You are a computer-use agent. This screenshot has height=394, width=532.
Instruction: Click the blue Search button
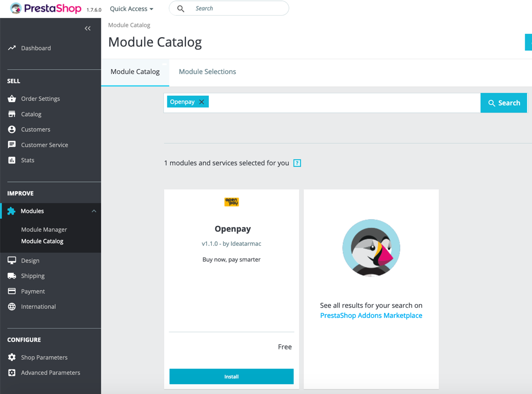click(504, 103)
